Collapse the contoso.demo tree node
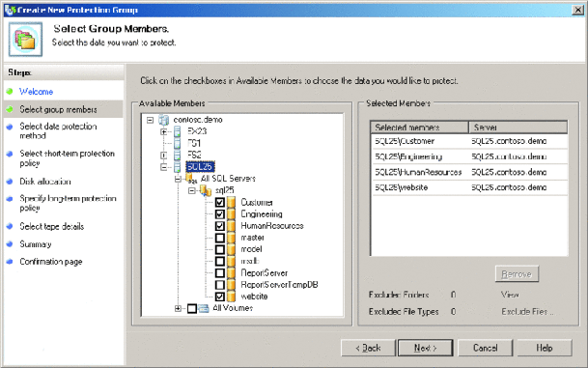This screenshot has height=368, width=588. click(150, 120)
